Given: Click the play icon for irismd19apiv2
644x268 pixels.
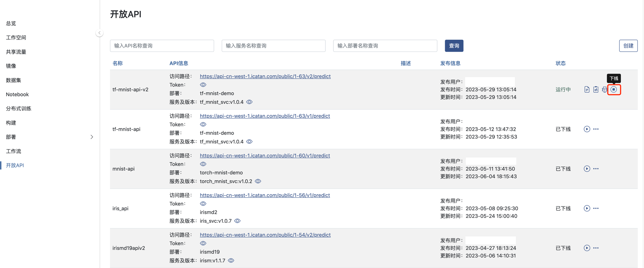Looking at the screenshot, I should coord(587,248).
